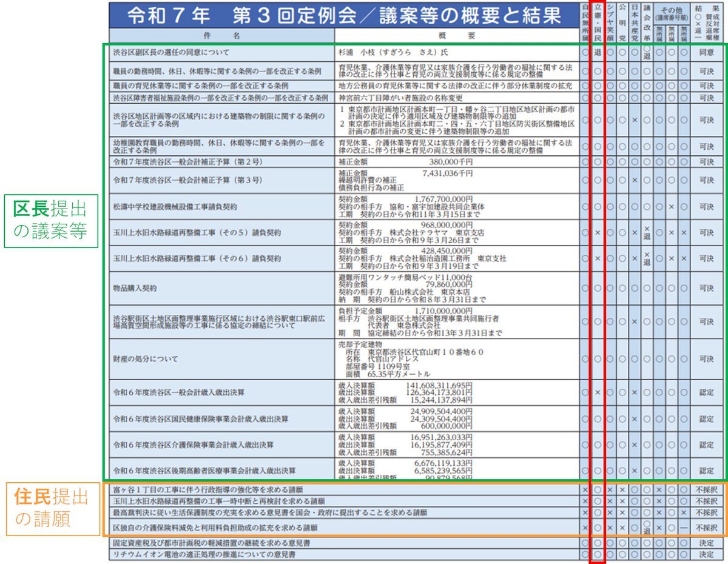Image resolution: width=728 pixels, height=564 pixels.
Task: Click '不採択' result for the 富ヶ谷1丁目 petition
Action: pyautogui.click(x=707, y=489)
